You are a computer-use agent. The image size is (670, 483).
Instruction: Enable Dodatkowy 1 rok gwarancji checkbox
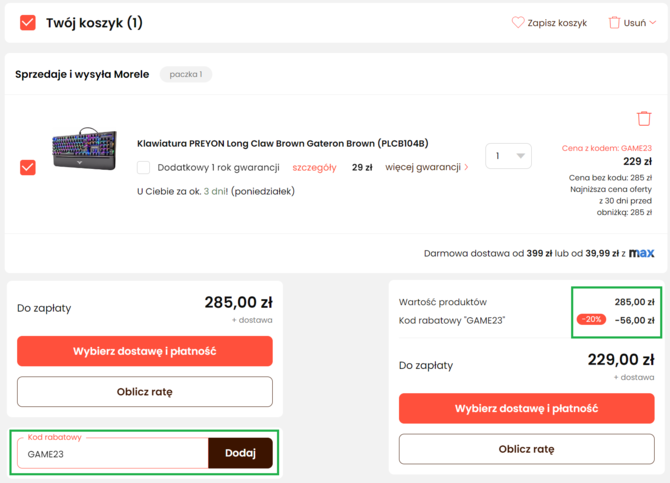coord(143,167)
